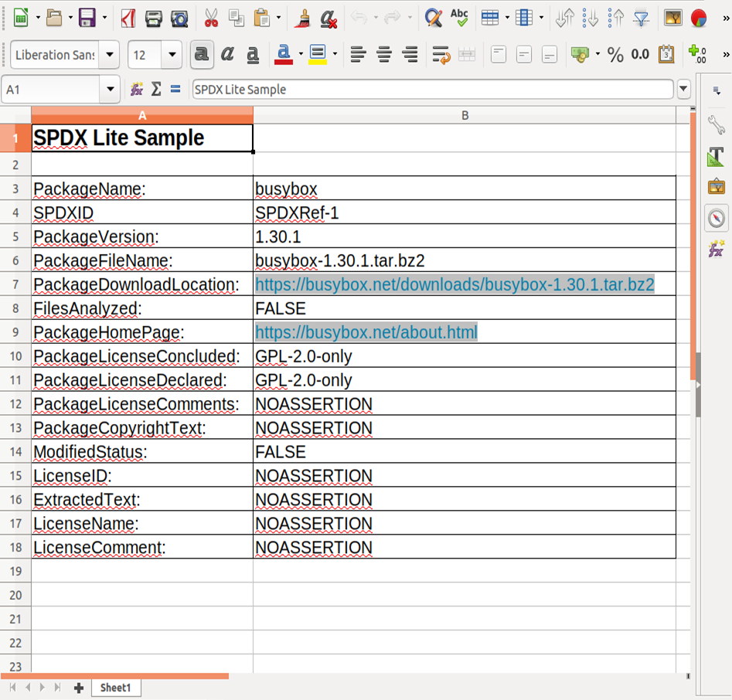Switch to the Sheet1 tab

(116, 687)
